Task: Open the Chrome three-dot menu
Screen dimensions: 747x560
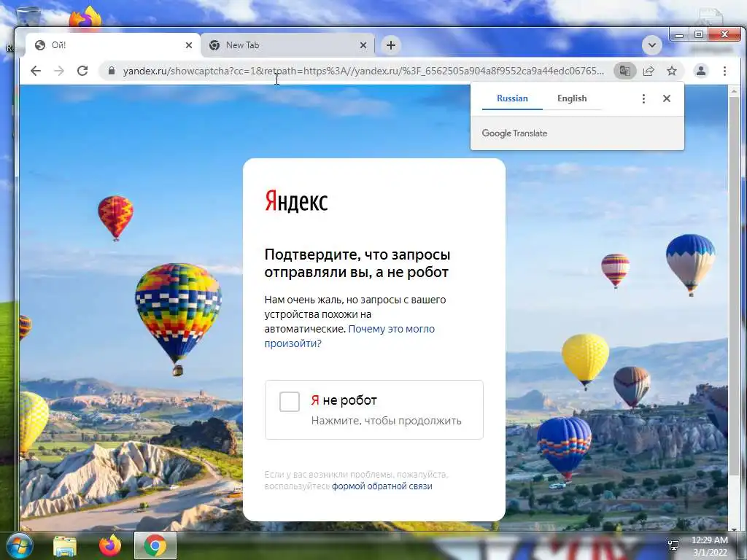Action: (724, 71)
